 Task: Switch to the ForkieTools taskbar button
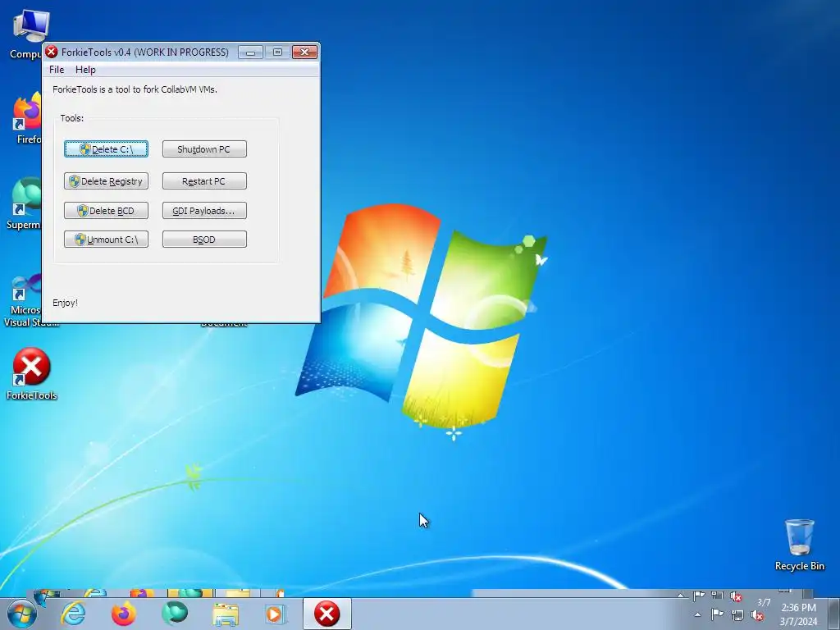326,614
